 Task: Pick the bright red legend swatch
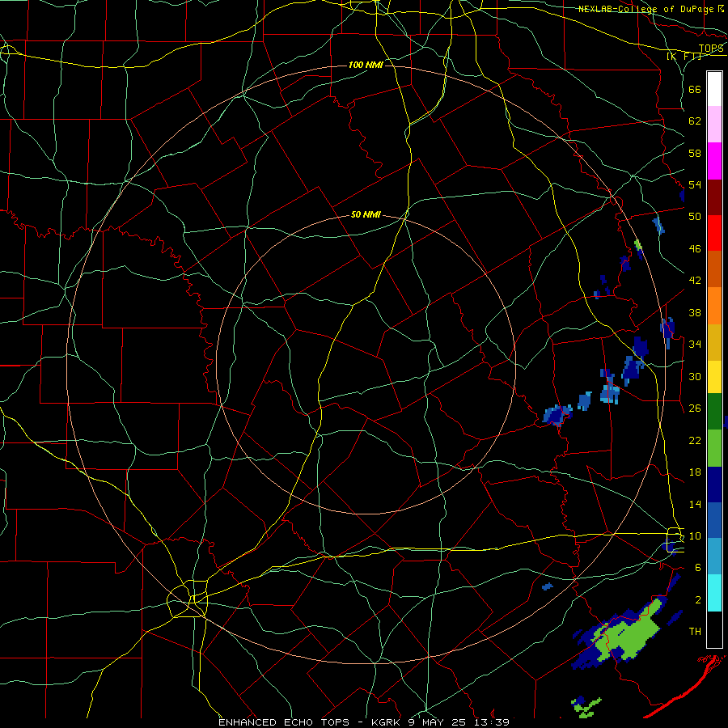(714, 233)
